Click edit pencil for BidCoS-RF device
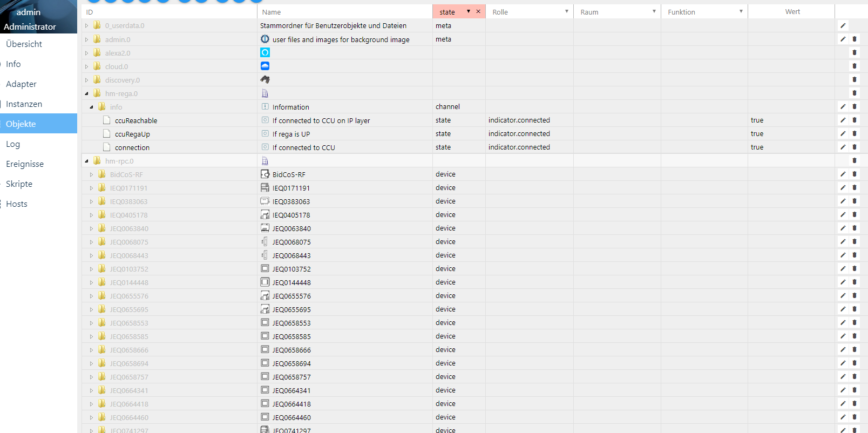Image resolution: width=868 pixels, height=433 pixels. pyautogui.click(x=843, y=174)
